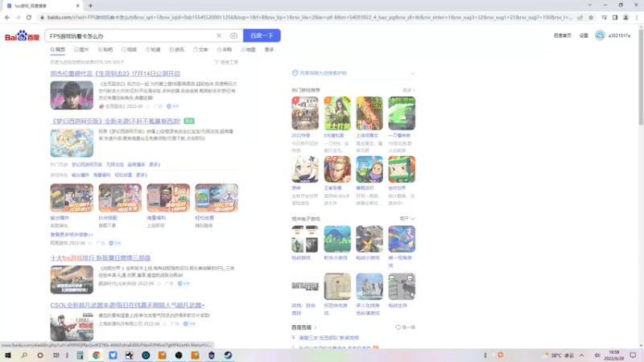644x362 pixels.
Task: Open image search via camera icon
Action: [x=233, y=35]
